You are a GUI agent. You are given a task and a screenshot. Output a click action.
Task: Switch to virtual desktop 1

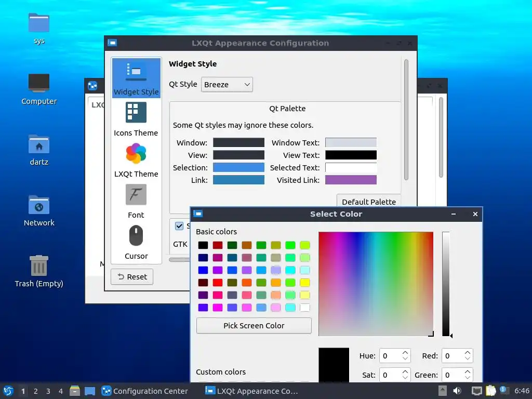pyautogui.click(x=23, y=391)
